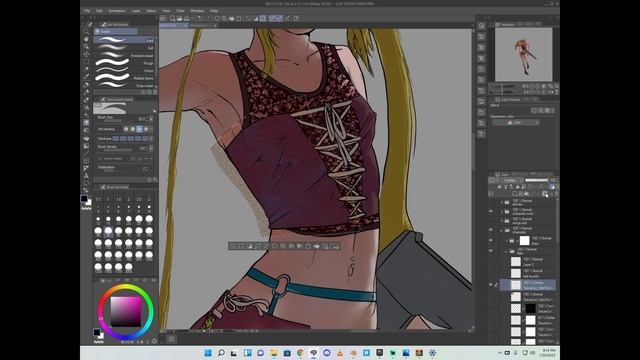The width and height of the screenshot is (640, 360).
Task: Expand the shines layer folder
Action: (x=502, y=202)
